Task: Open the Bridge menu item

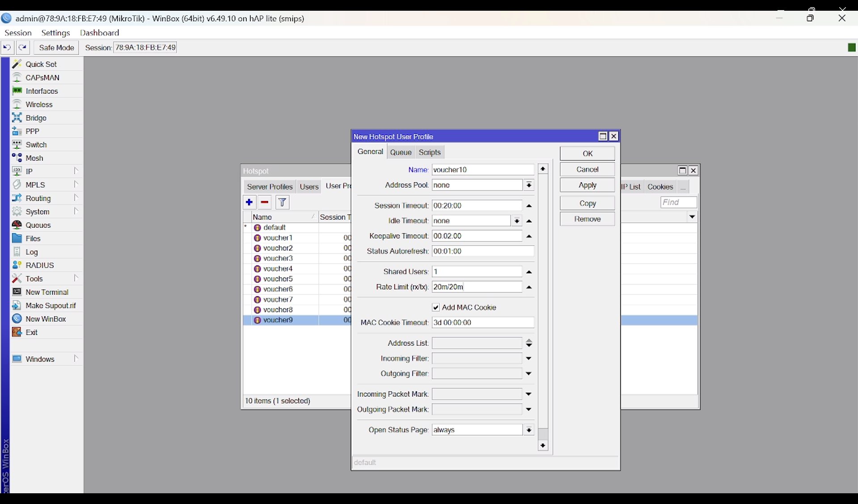Action: tap(46, 118)
